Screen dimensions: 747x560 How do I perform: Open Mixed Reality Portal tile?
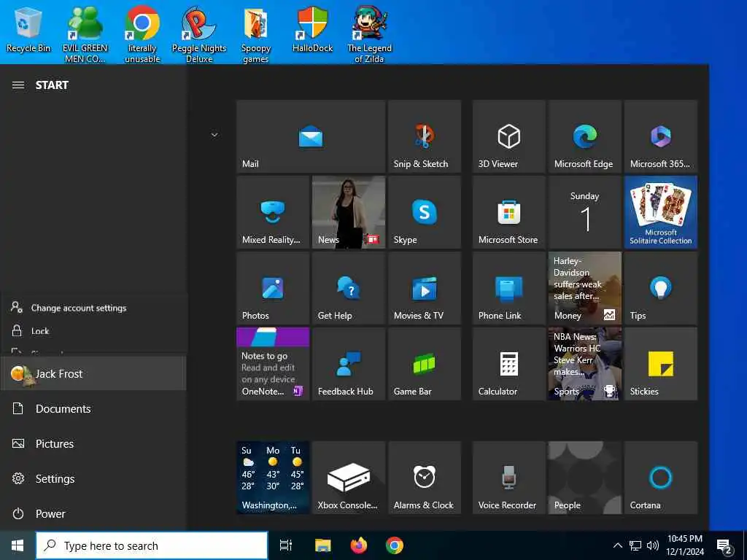(273, 212)
